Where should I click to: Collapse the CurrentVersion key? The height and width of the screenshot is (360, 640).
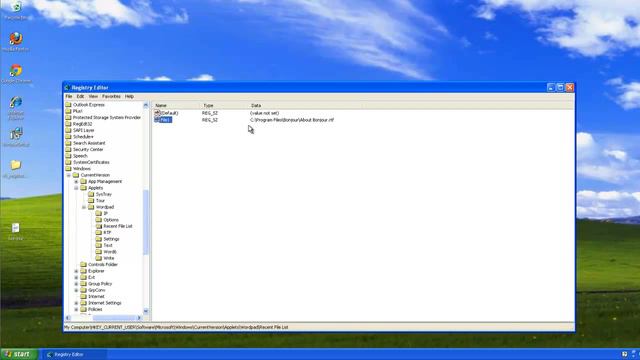[69, 175]
